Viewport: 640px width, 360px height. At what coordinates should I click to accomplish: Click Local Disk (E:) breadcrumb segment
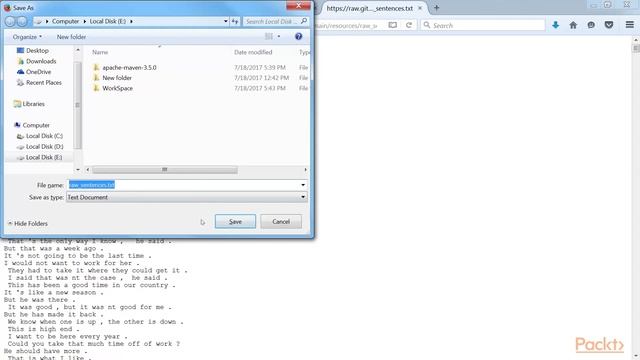108,21
